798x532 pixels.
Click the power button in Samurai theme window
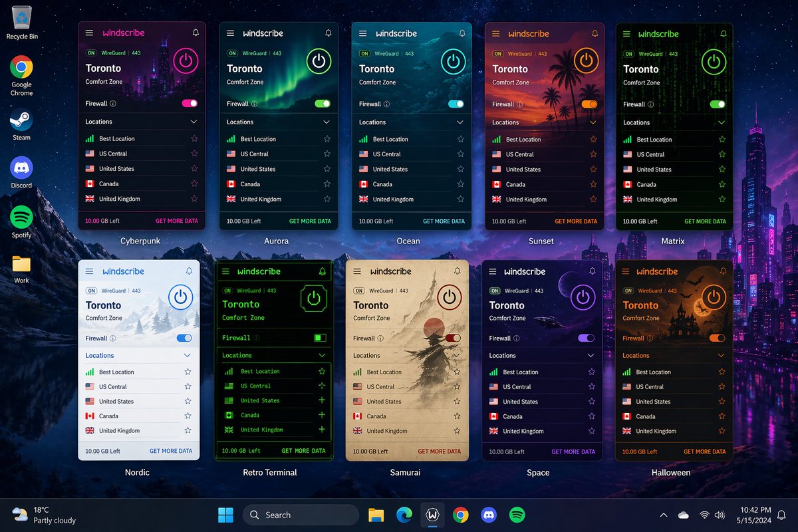click(450, 297)
